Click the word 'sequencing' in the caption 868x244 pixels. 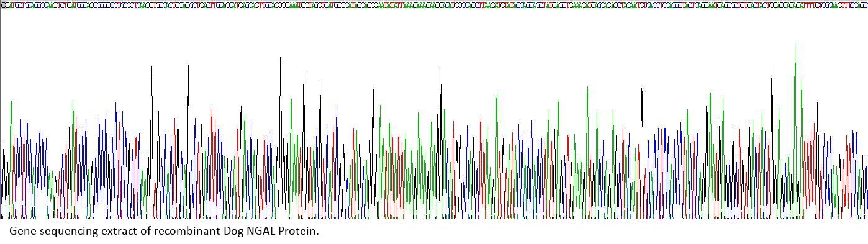point(68,231)
